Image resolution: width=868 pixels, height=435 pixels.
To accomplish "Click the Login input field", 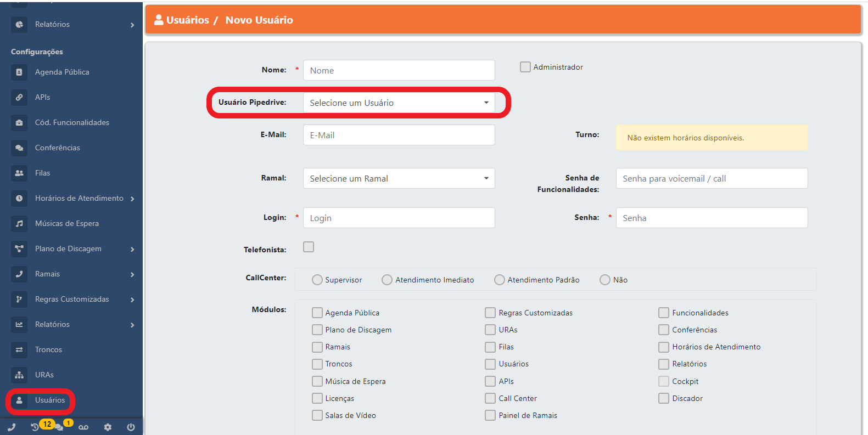I will 399,218.
